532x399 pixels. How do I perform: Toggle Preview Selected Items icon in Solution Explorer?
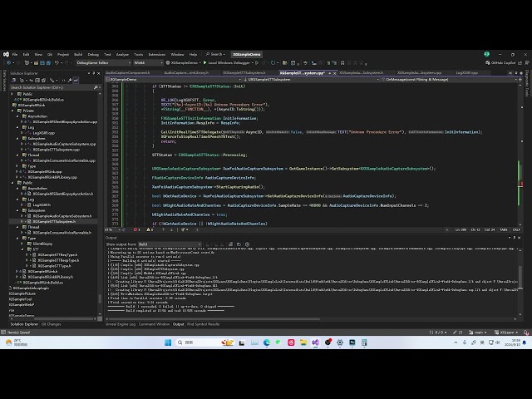point(76,81)
